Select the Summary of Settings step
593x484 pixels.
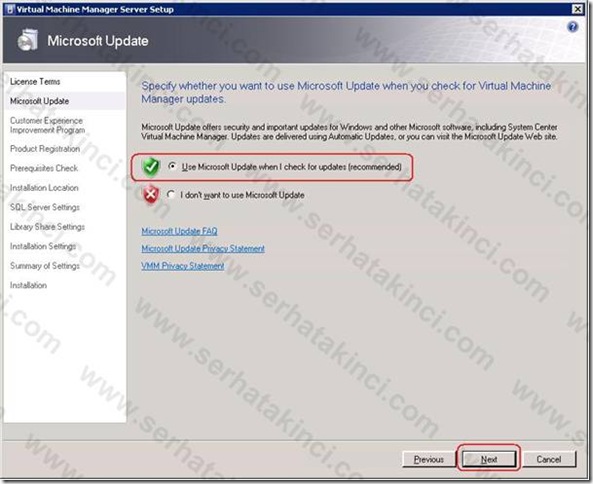(x=45, y=266)
